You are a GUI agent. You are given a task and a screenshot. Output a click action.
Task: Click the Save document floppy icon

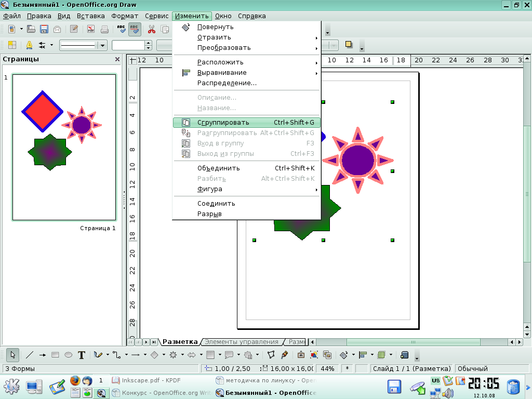[44, 29]
